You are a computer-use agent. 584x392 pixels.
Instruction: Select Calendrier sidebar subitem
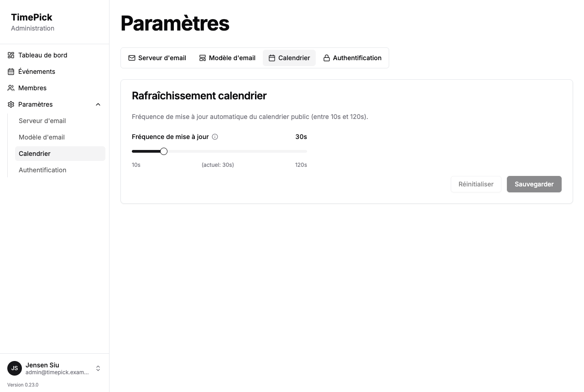tap(60, 154)
